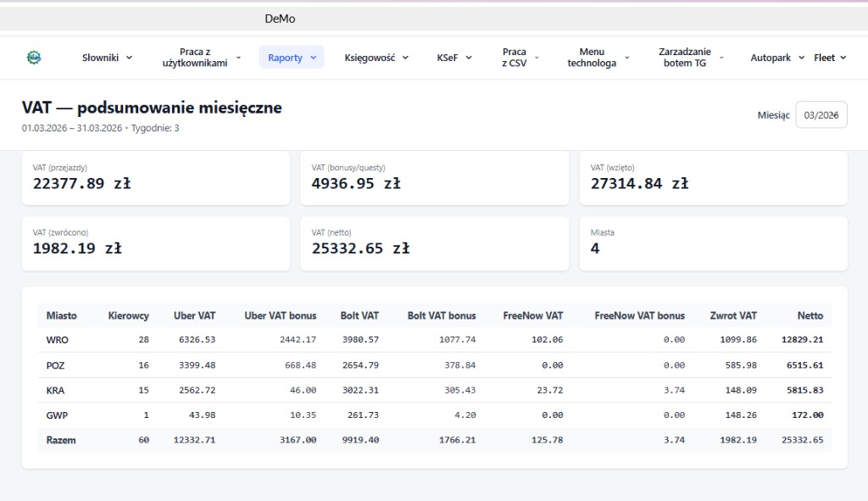This screenshot has width=868, height=501.
Task: Open Praca z CSV menu
Action: (x=520, y=58)
